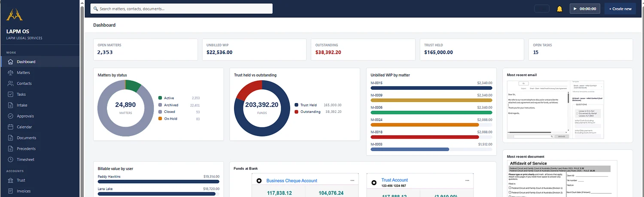Open the most recent email thumbnail
The height and width of the screenshot is (197, 644).
[555, 109]
